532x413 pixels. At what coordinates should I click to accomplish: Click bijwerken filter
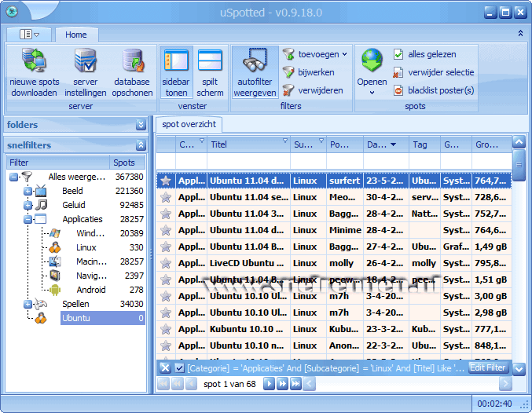[x=309, y=72]
